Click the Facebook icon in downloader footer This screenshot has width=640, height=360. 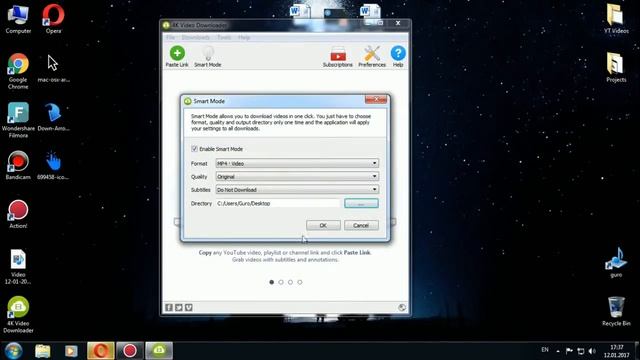click(169, 307)
